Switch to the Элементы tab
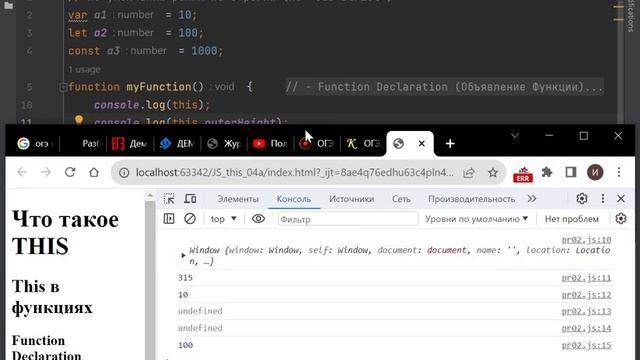 tap(238, 199)
